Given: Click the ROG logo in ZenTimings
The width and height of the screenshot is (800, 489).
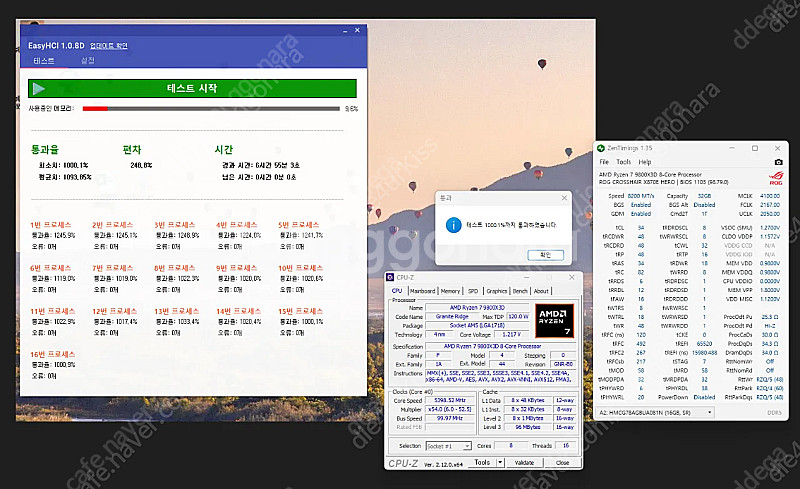Looking at the screenshot, I should click(776, 178).
